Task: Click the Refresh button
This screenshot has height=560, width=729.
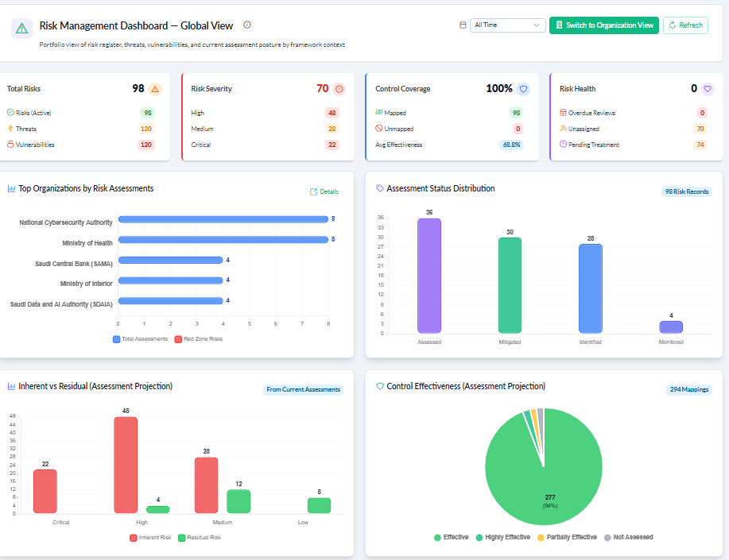Action: [x=685, y=25]
